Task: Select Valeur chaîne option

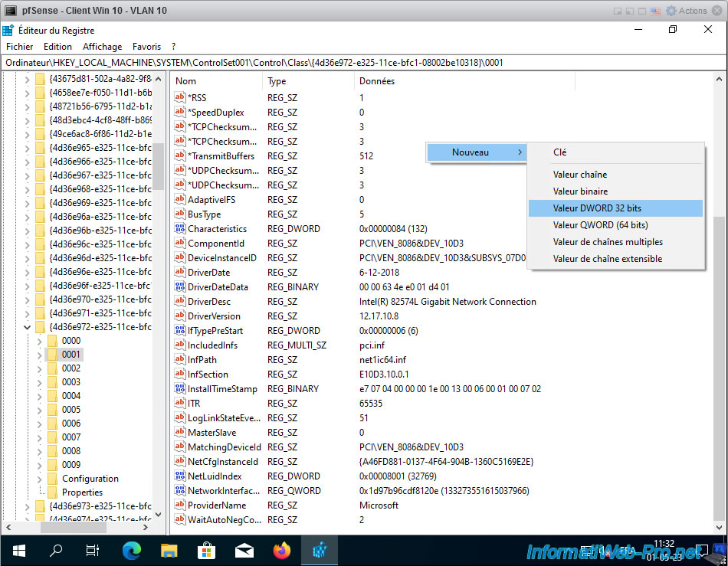Action: [615, 175]
